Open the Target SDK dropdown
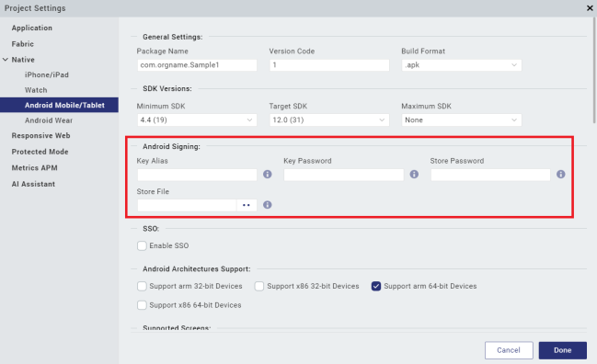 click(329, 120)
